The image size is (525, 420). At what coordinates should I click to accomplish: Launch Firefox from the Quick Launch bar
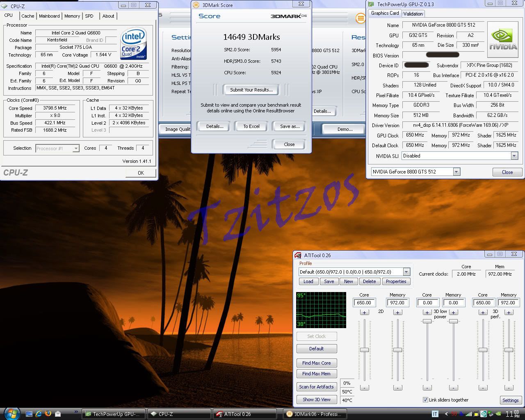tap(48, 414)
